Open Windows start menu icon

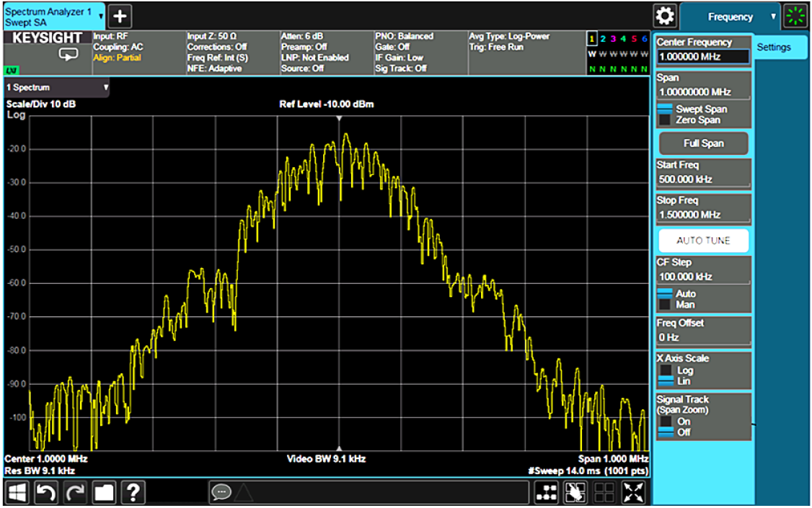(17, 492)
